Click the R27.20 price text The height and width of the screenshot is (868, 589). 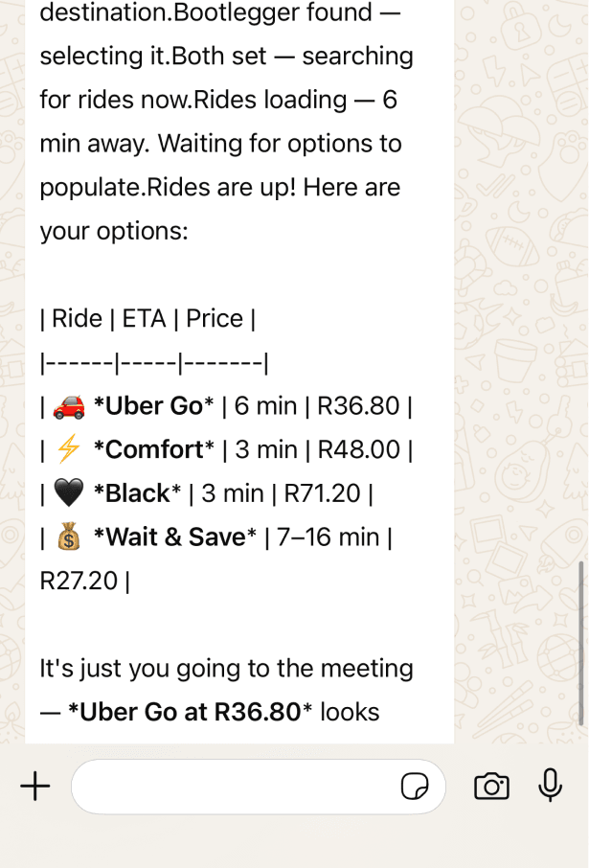79,581
